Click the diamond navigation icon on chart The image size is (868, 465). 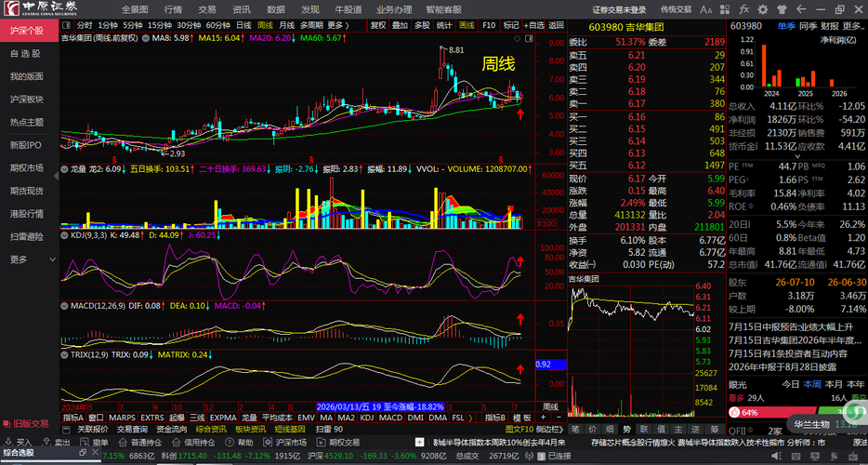518,38
